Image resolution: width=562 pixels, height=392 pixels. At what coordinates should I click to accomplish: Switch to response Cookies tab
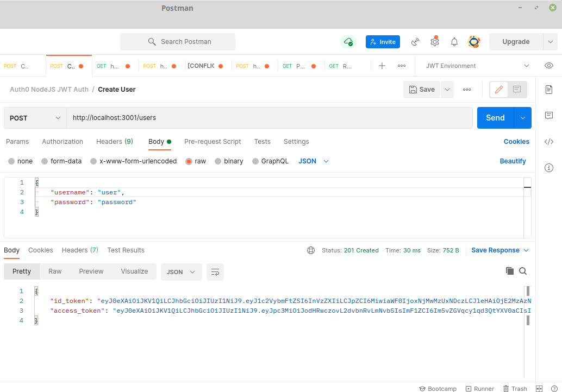tap(41, 250)
